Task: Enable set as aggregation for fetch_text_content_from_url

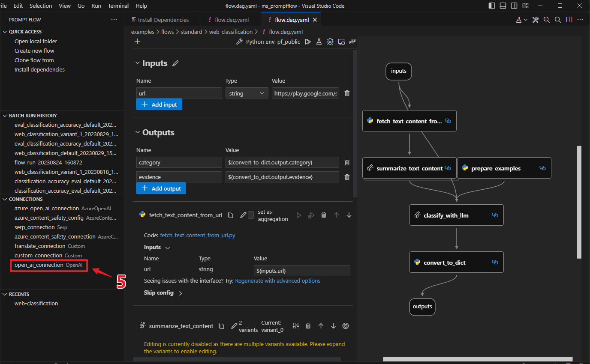Action: (251, 215)
